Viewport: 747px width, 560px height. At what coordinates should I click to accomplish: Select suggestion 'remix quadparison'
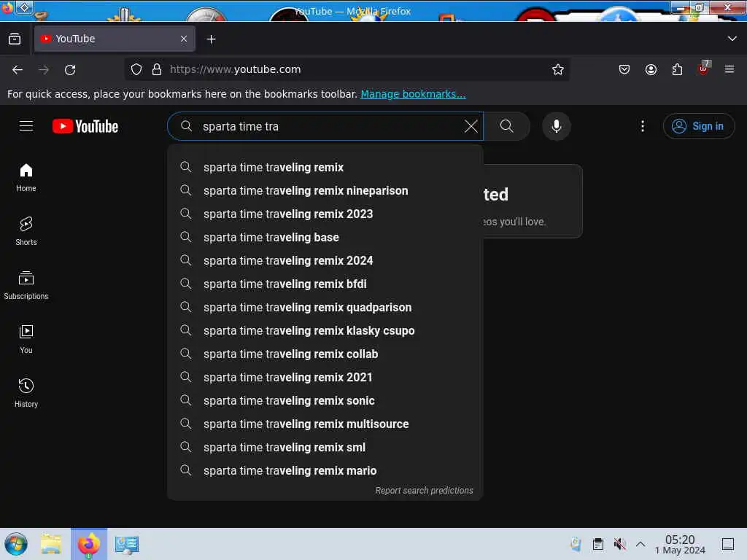point(325,307)
